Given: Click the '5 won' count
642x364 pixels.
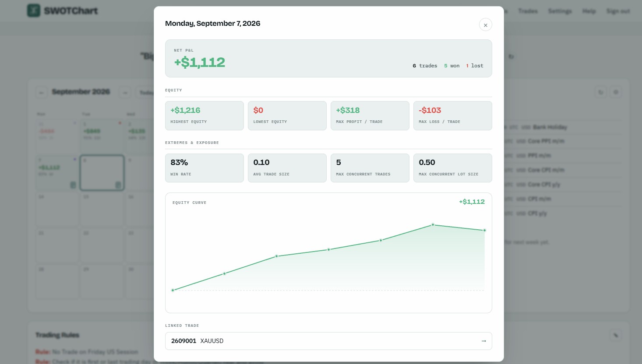Looking at the screenshot, I should coord(452,66).
